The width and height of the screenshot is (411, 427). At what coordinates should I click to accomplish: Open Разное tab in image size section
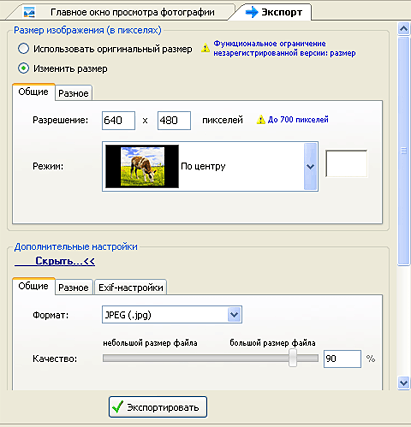tap(73, 93)
